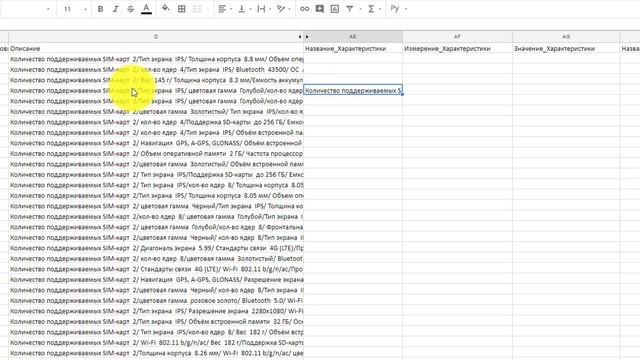Toggle italic formatting
Image resolution: width=640 pixels, height=360 pixels.
tap(116, 9)
